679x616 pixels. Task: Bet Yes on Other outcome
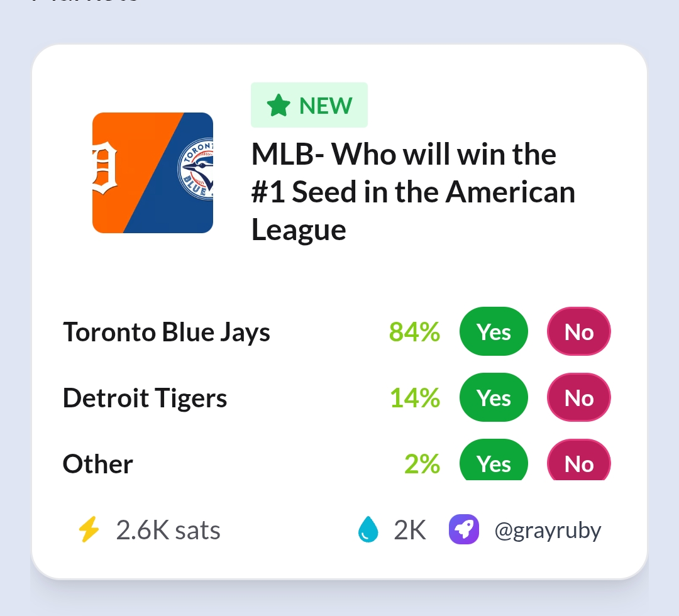494,460
